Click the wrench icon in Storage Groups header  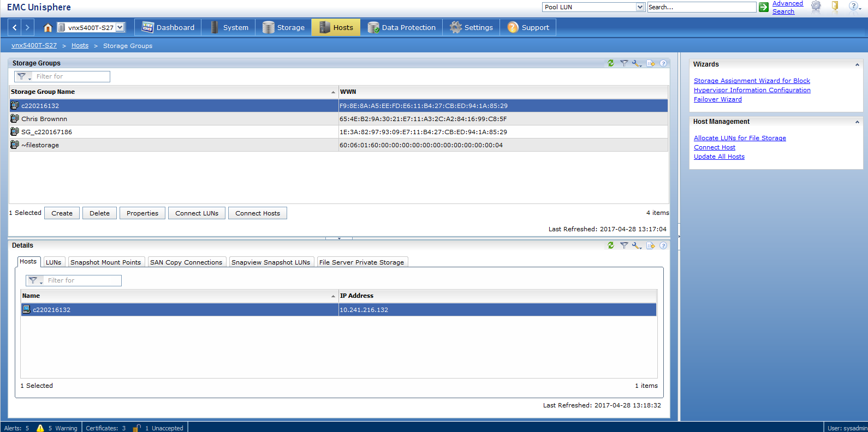pos(637,63)
